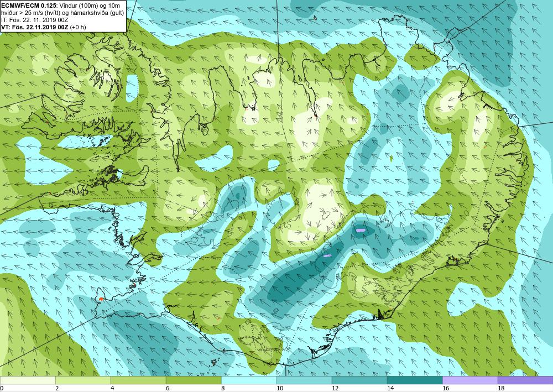Click the legend scale label 4
The width and height of the screenshot is (553, 392).
[x=112, y=388]
